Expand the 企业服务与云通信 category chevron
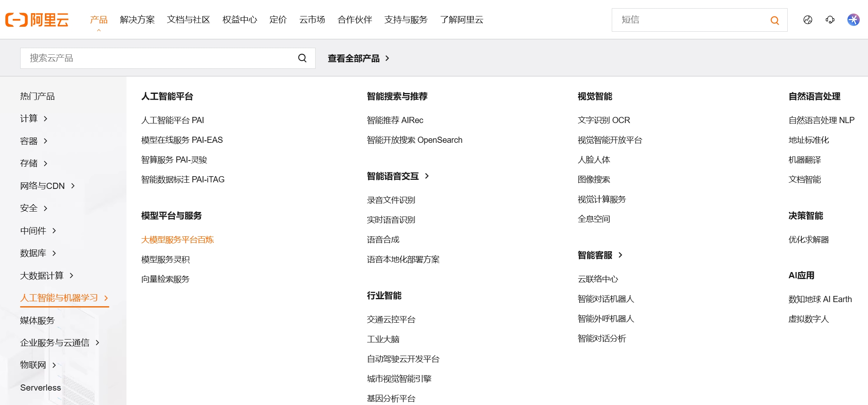This screenshot has width=868, height=405. 97,342
